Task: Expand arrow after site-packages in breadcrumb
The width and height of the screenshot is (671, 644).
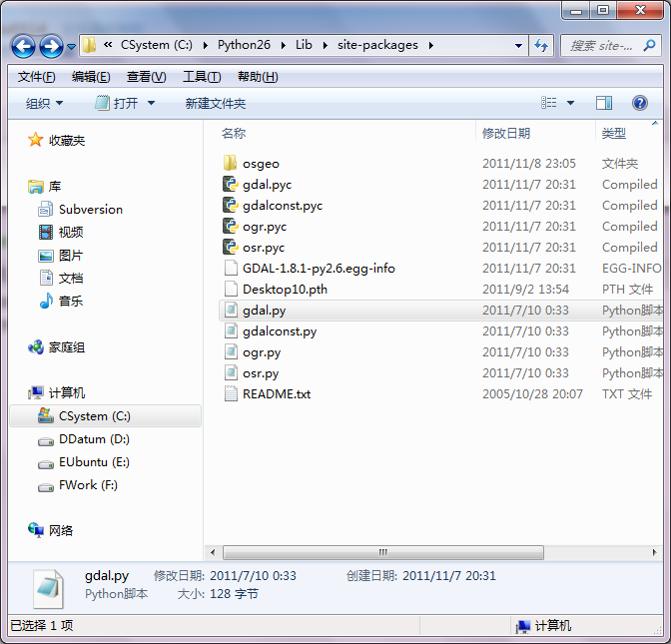Action: (431, 45)
